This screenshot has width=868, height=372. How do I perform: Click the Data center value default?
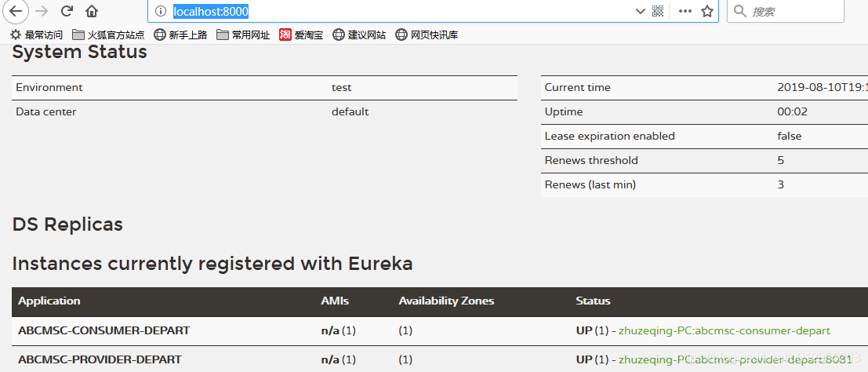point(350,112)
